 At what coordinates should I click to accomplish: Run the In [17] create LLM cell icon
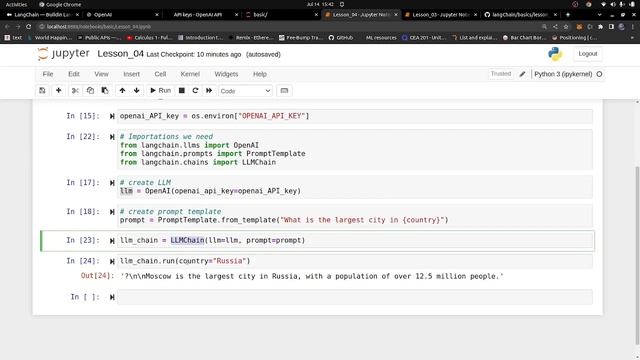(112, 183)
